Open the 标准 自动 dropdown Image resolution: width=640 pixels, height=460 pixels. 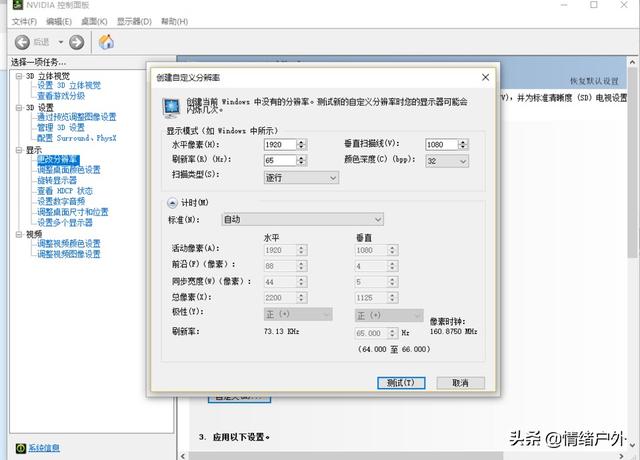click(x=302, y=220)
